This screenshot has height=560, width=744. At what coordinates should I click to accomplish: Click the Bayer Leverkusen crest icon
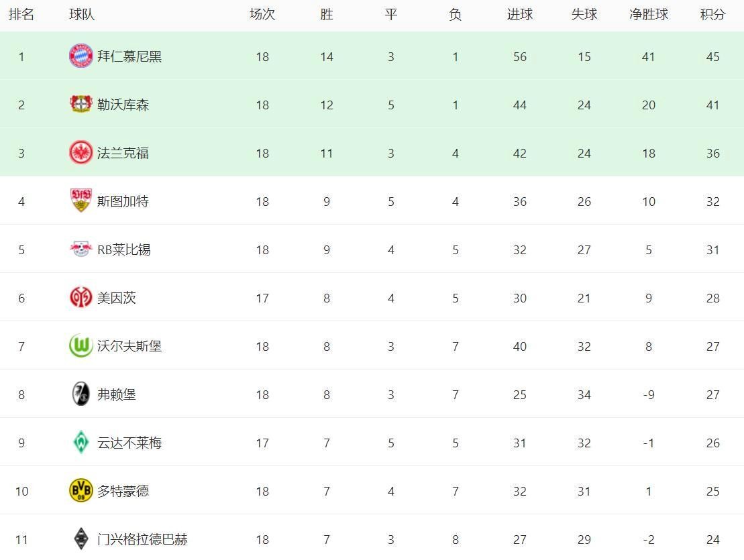[x=81, y=105]
